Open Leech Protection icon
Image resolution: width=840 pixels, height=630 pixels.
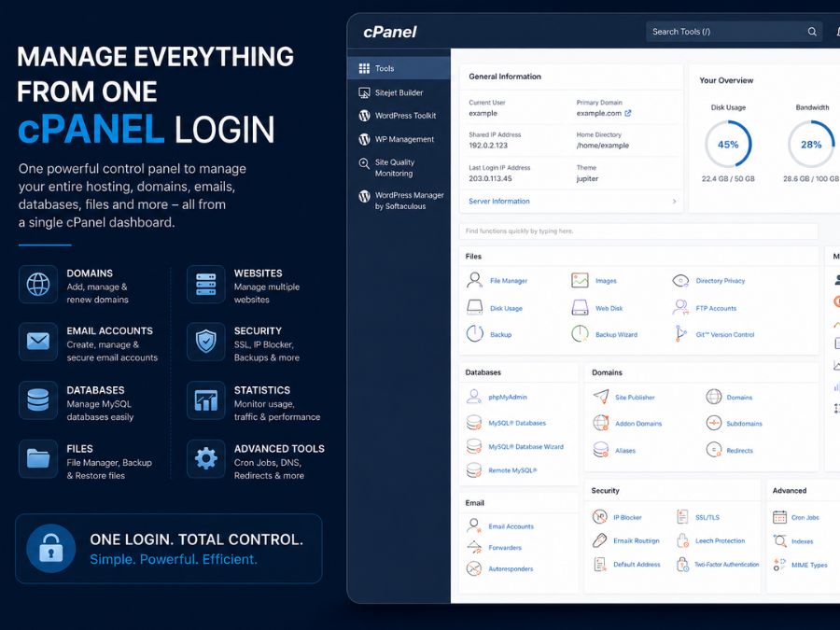pyautogui.click(x=682, y=540)
